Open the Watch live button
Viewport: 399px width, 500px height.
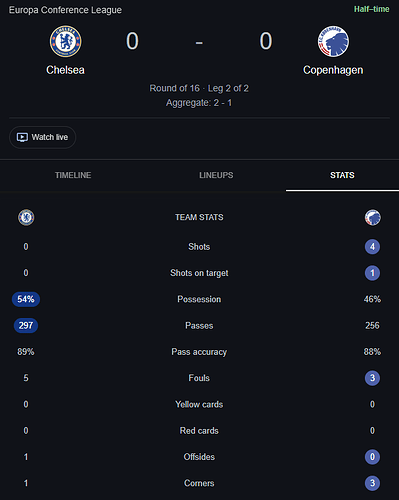tap(42, 137)
